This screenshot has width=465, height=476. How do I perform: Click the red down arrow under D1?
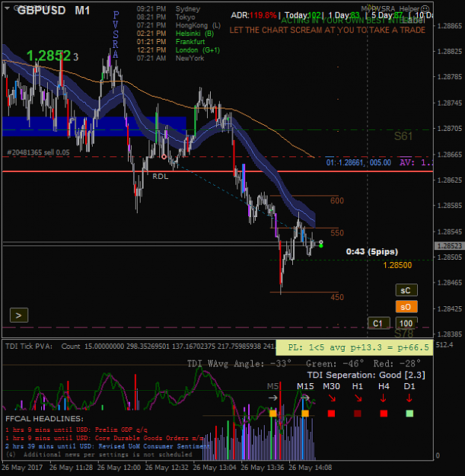(409, 398)
